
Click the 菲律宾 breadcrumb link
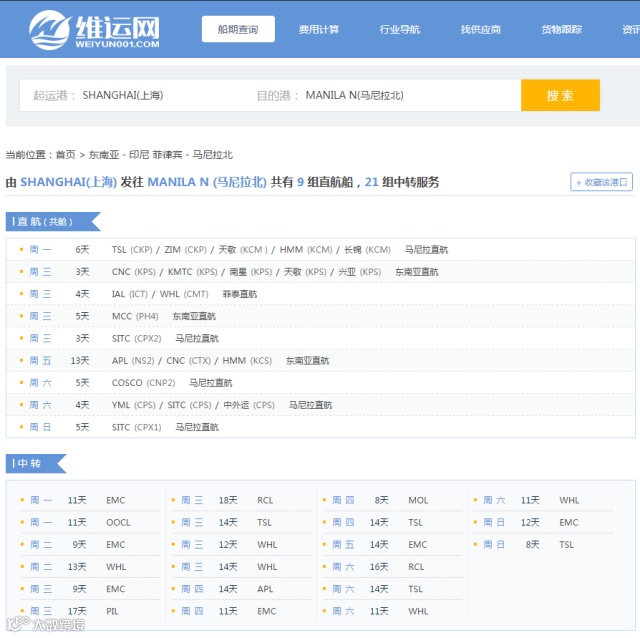(167, 155)
